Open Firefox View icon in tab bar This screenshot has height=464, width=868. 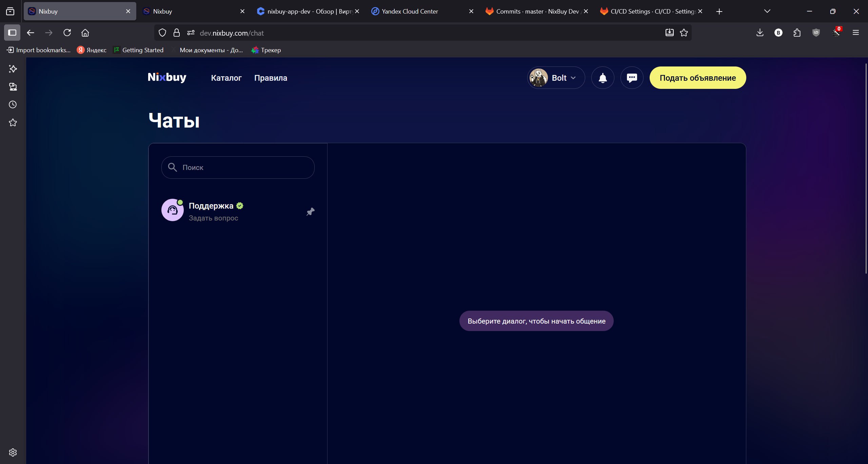10,11
